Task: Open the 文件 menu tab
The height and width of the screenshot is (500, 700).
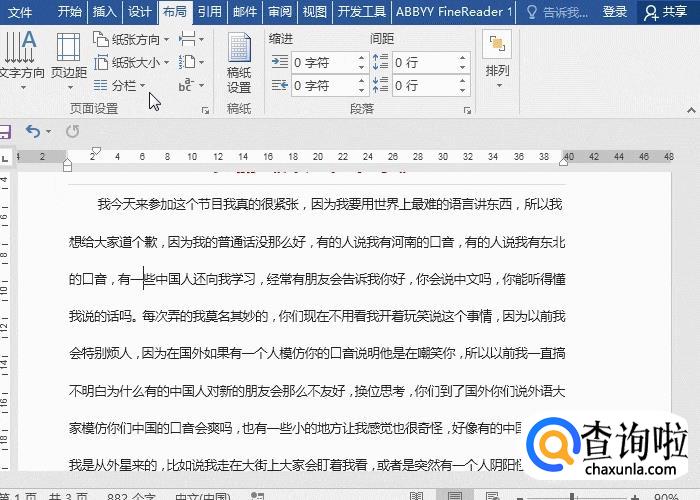Action: coord(20,12)
